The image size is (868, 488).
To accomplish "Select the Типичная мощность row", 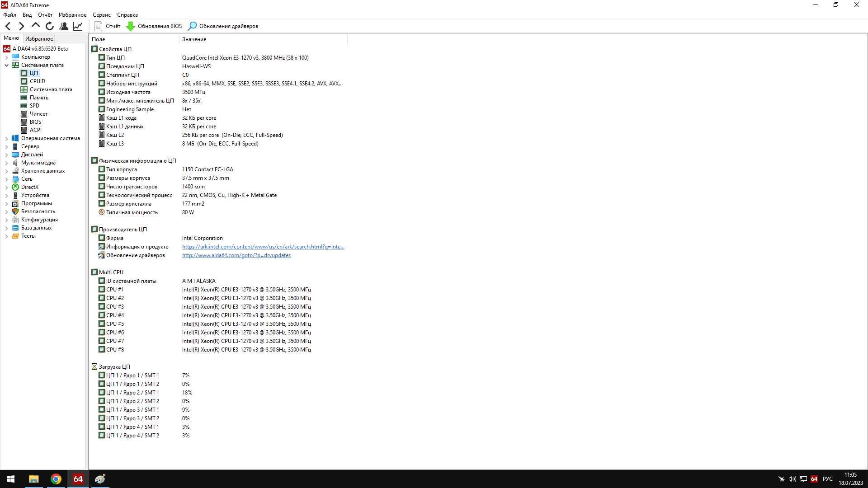I will [219, 212].
